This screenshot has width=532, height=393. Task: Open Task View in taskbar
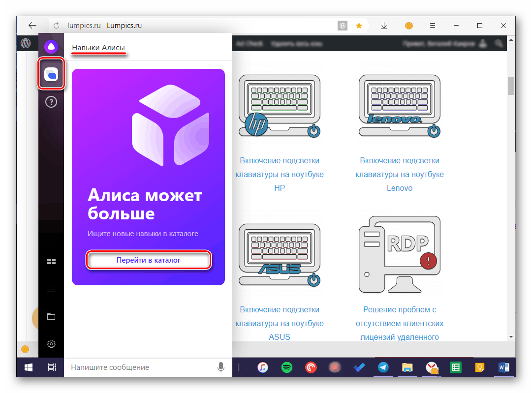(x=52, y=367)
